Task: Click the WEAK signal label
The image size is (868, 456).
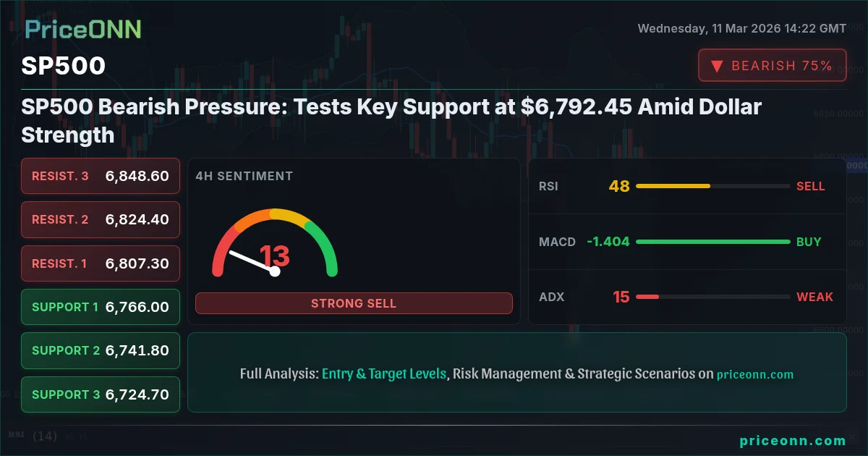Action: click(815, 297)
